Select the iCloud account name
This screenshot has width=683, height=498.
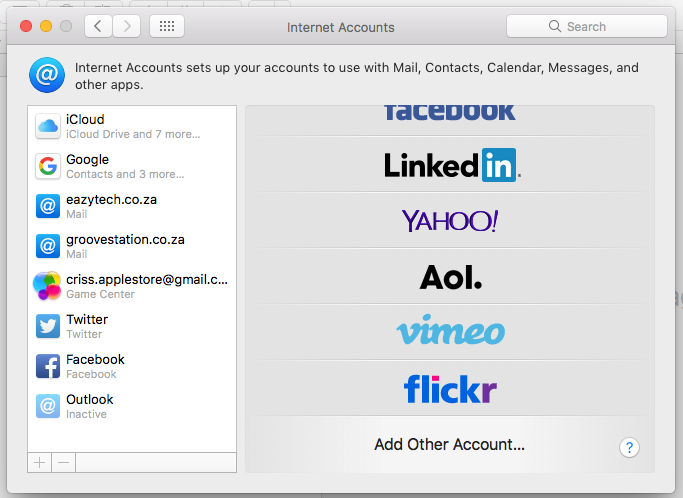85,119
